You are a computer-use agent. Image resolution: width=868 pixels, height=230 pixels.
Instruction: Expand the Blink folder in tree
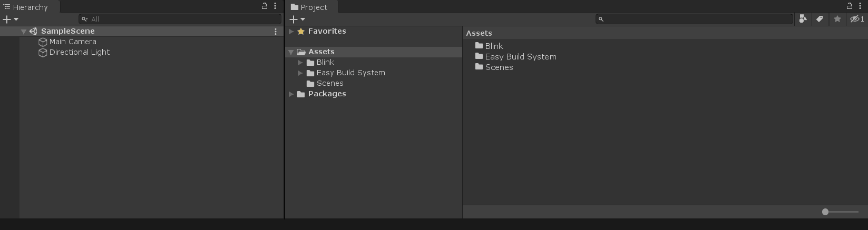[x=300, y=63]
